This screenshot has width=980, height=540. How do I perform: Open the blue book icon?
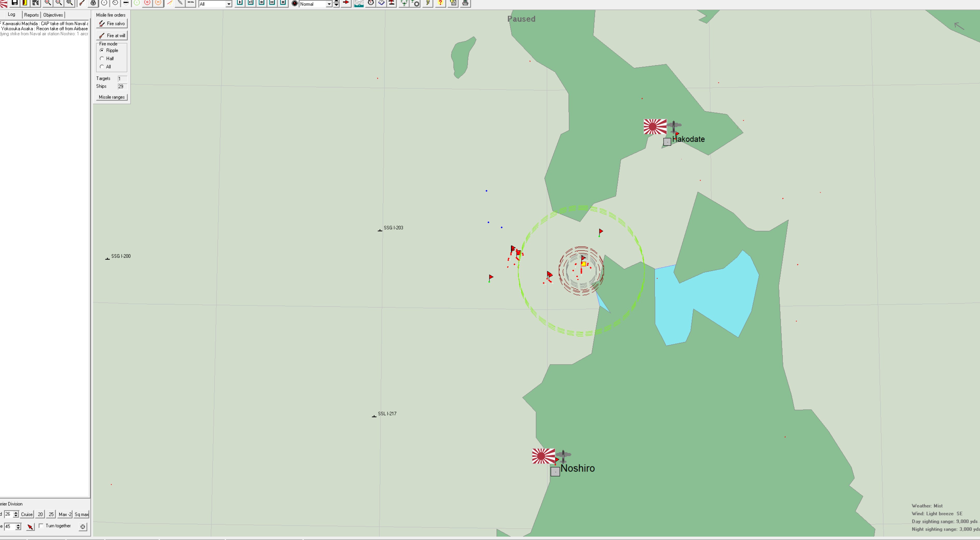point(381,3)
